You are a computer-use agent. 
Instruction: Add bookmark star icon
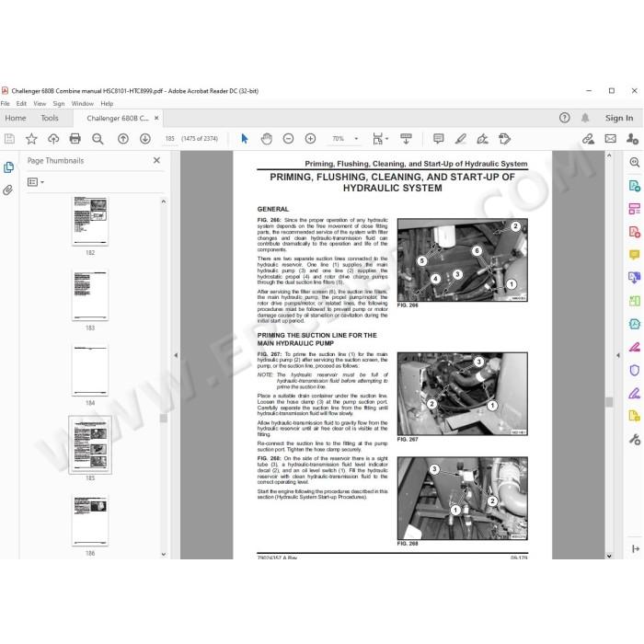click(31, 139)
